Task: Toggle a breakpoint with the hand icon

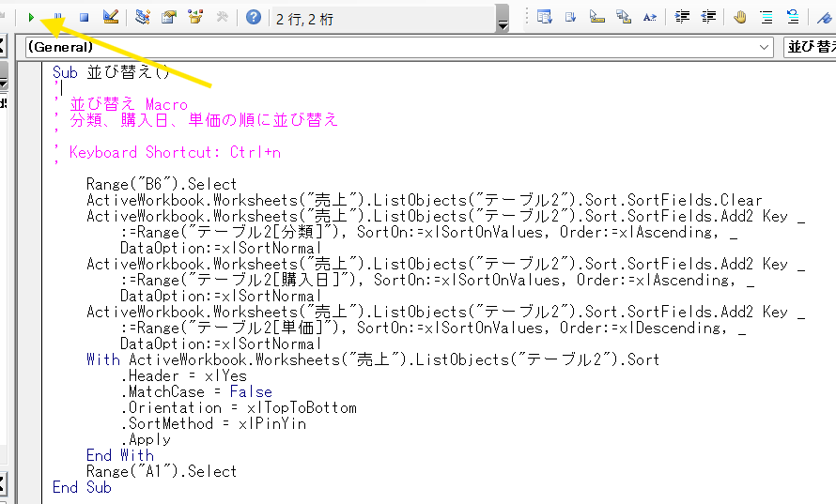Action: (740, 17)
